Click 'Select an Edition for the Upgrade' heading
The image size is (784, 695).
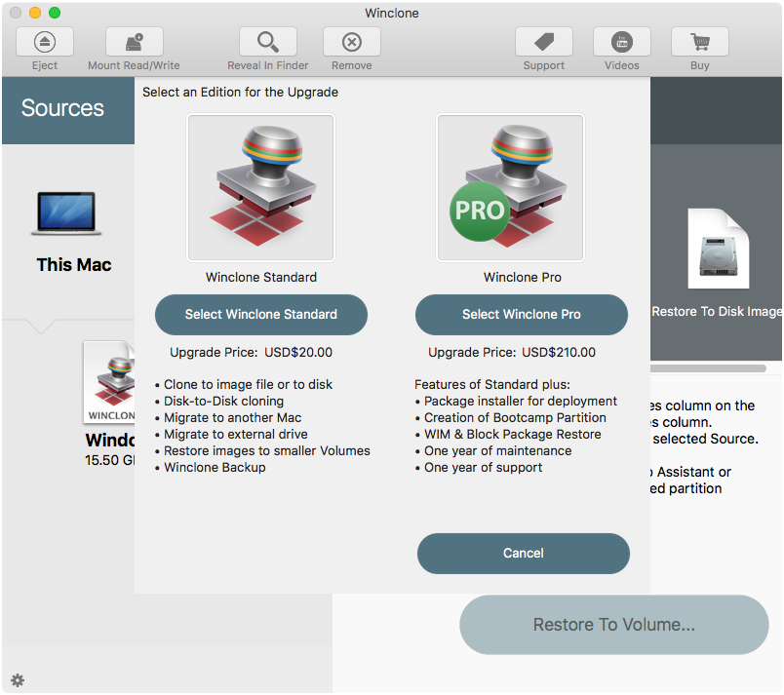241,92
